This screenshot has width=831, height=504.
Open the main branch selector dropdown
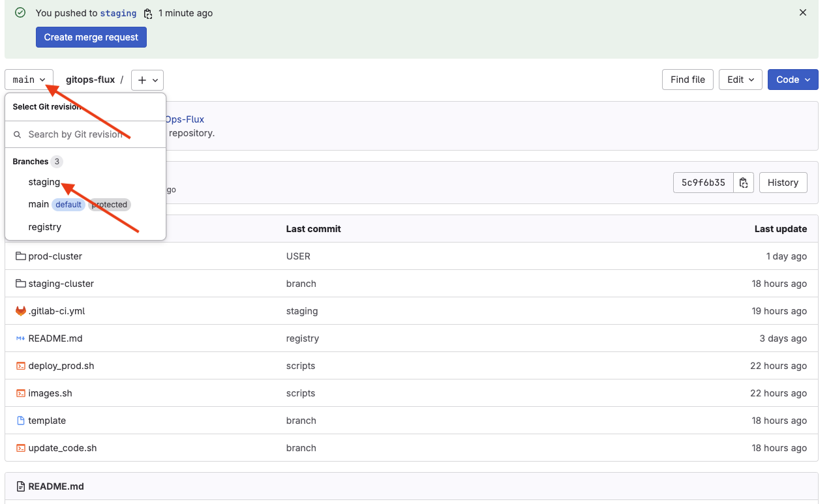[29, 80]
